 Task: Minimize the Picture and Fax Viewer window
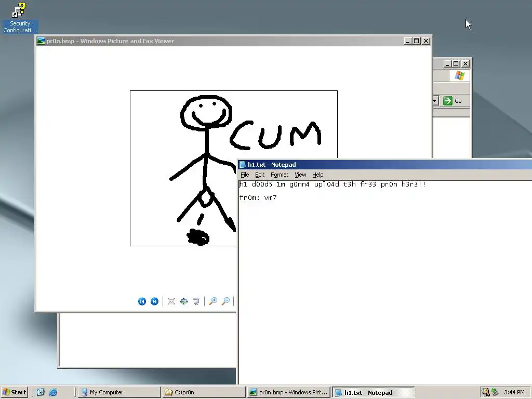(408, 41)
